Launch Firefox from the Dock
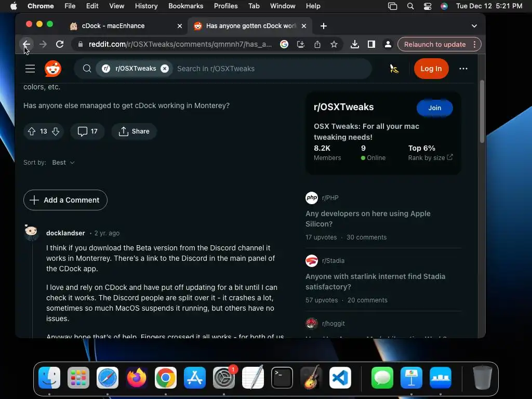Image resolution: width=532 pixels, height=399 pixels. [x=137, y=378]
